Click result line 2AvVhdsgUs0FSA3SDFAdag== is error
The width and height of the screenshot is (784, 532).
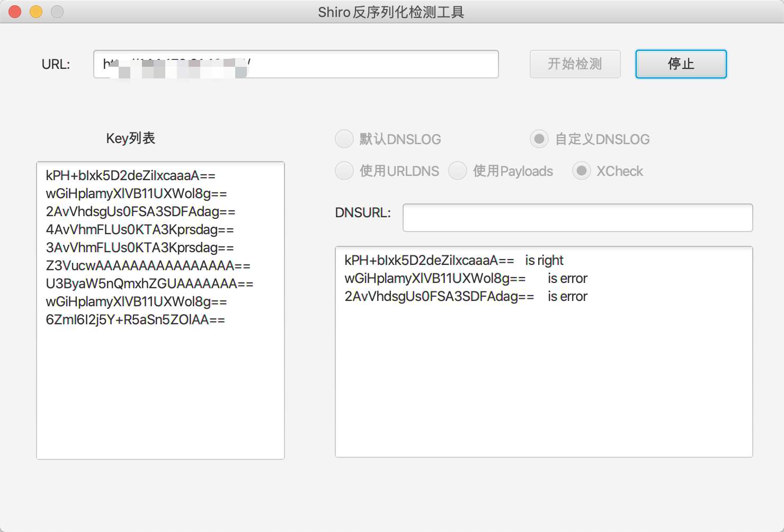pos(466,296)
